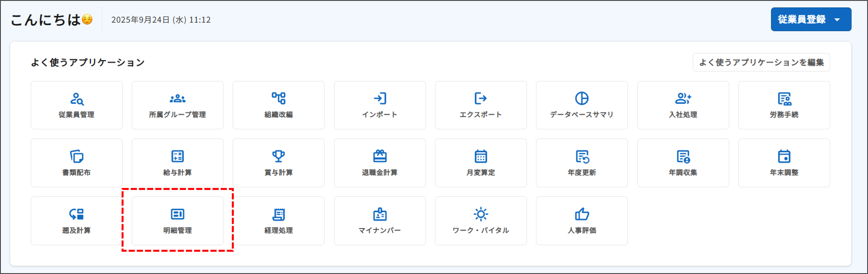Open the 書類配布 document distribution app
Screen dimensions: 868x274
76,163
